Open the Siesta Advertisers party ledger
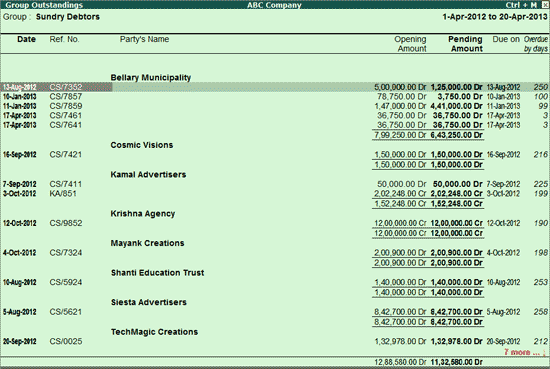The image size is (550, 369). point(149,302)
